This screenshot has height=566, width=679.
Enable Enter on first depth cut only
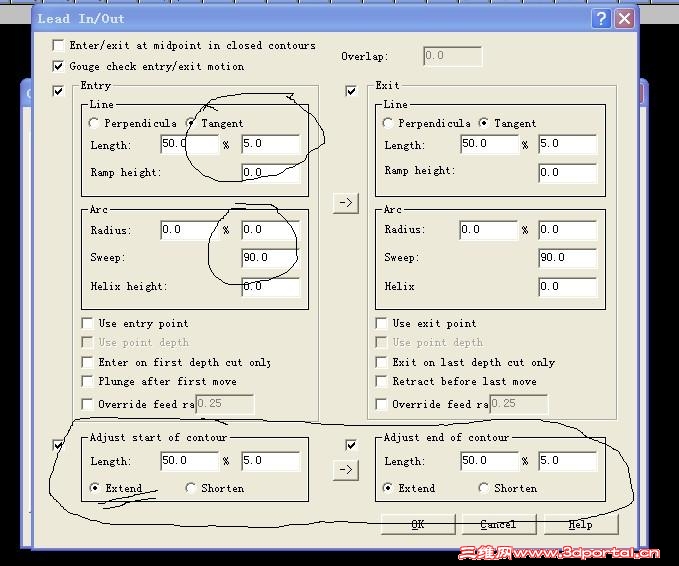87,362
